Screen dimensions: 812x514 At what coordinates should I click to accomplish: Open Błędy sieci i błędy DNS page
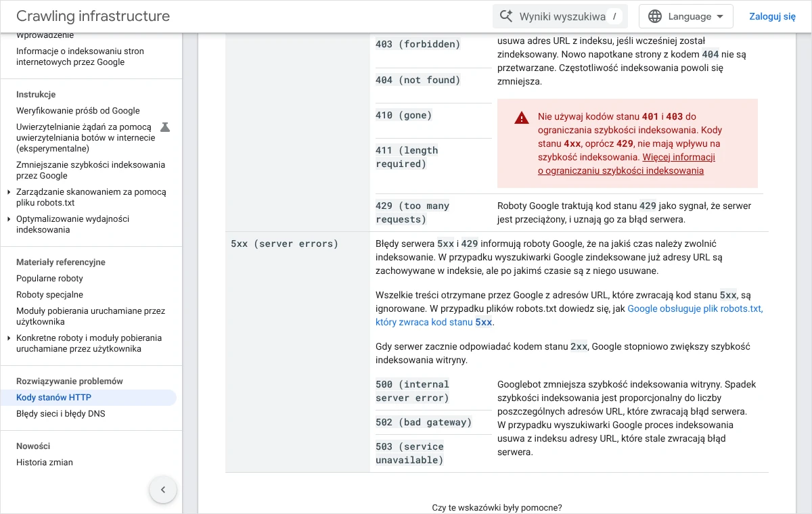(61, 414)
